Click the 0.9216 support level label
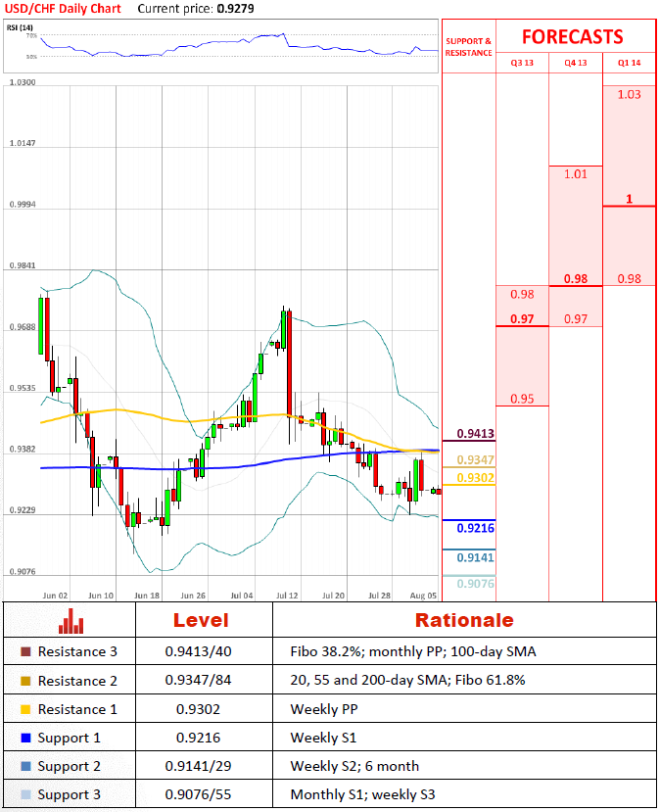Viewport: 660px width, 812px height. (475, 528)
